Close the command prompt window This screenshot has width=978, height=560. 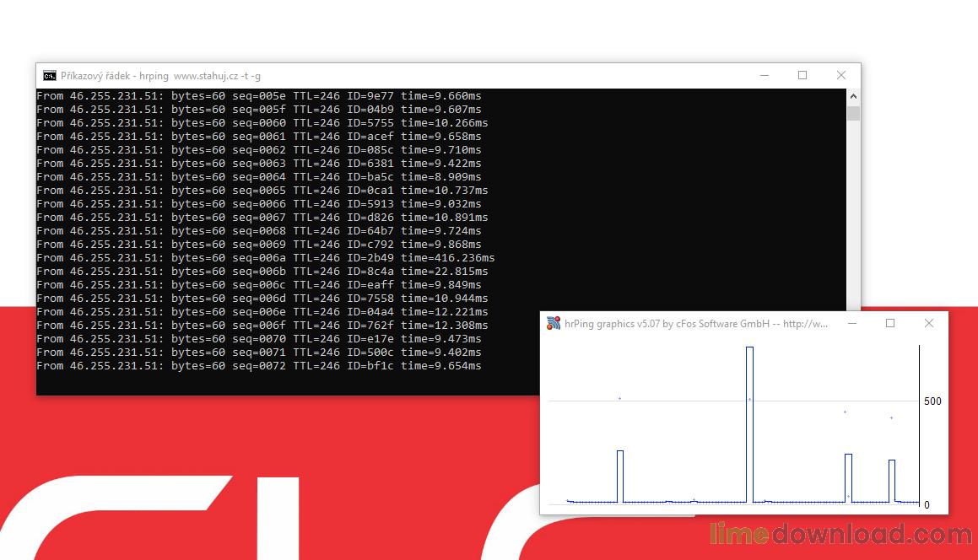tap(840, 75)
